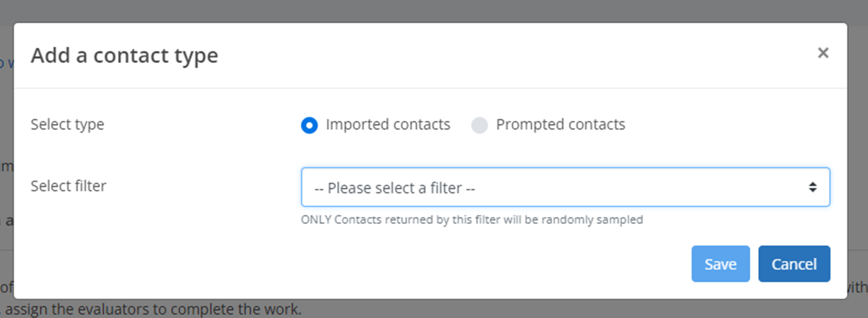Select the Imported contacts radio button
868x318 pixels.
(309, 125)
